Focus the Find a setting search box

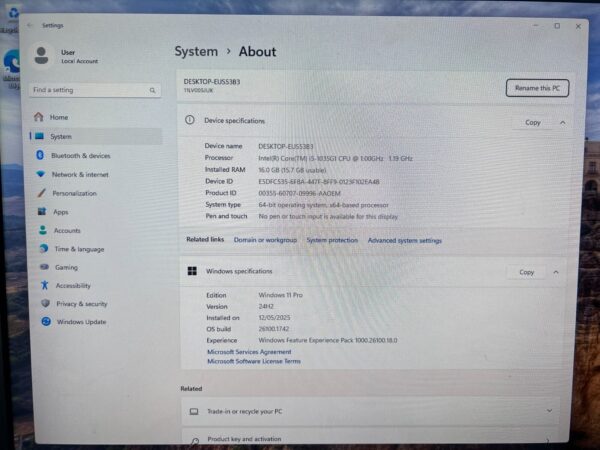coord(95,90)
